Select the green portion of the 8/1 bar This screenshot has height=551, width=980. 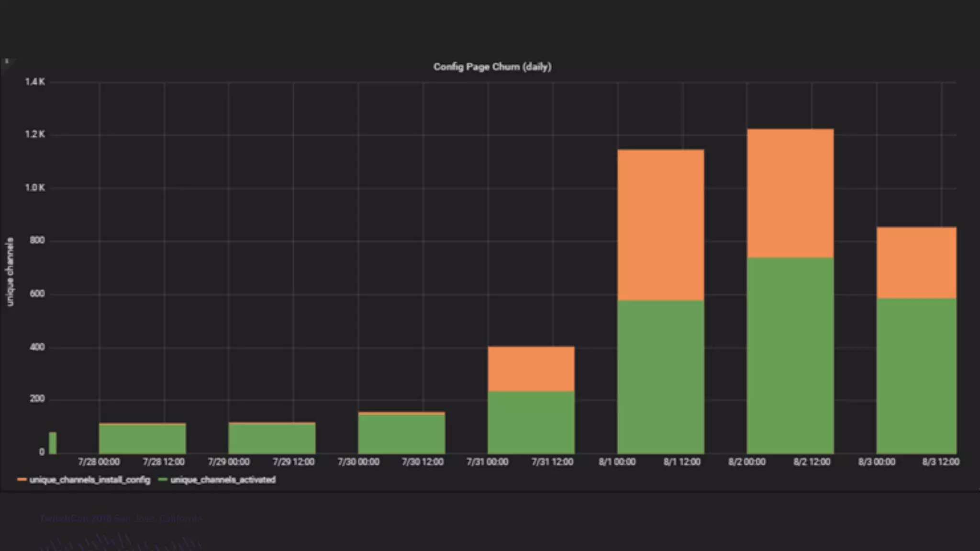pos(660,377)
